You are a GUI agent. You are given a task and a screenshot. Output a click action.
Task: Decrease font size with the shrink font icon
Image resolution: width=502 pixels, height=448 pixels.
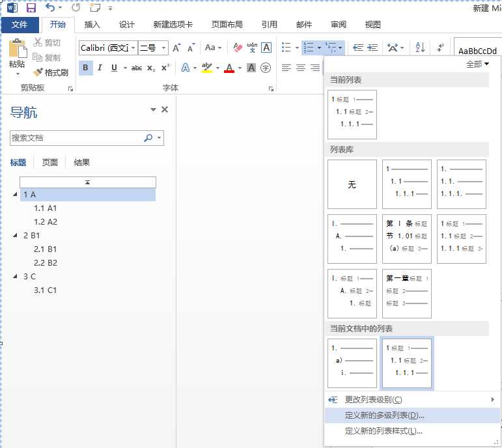(x=191, y=48)
